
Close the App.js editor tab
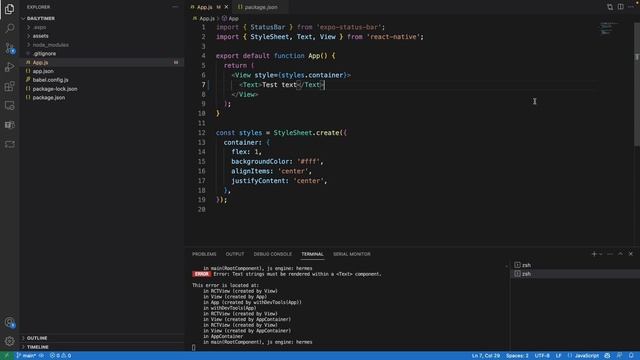(x=226, y=7)
